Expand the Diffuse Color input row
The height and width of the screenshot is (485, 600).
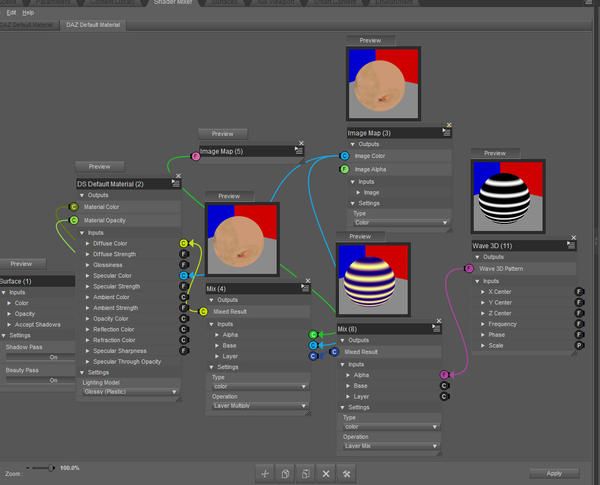pyautogui.click(x=88, y=243)
